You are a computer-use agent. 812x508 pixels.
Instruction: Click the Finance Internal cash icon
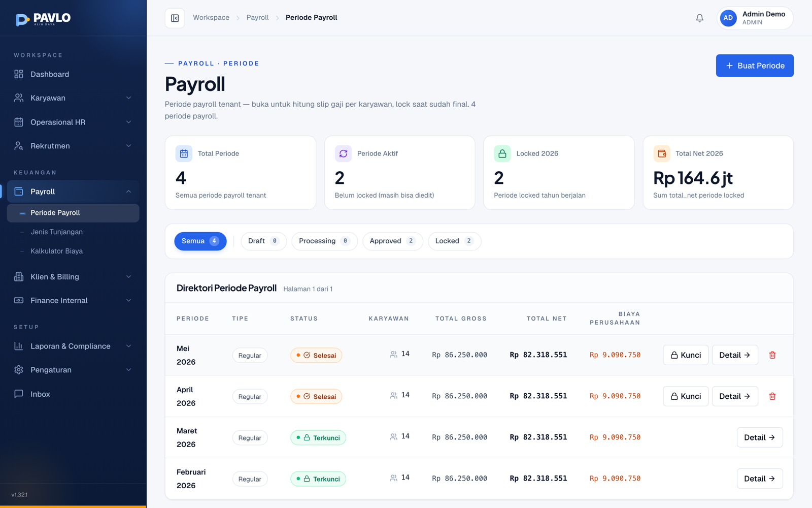click(19, 301)
